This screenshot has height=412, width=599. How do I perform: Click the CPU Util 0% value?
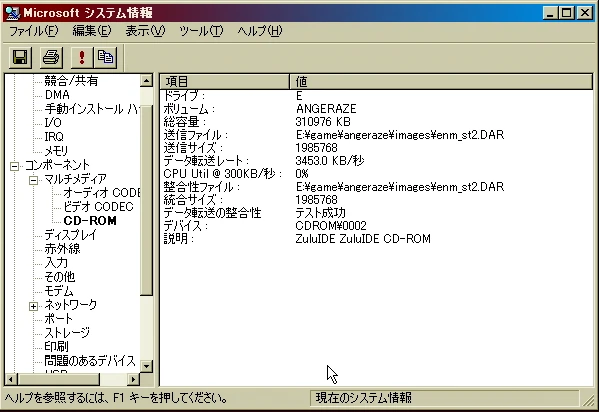click(x=302, y=174)
